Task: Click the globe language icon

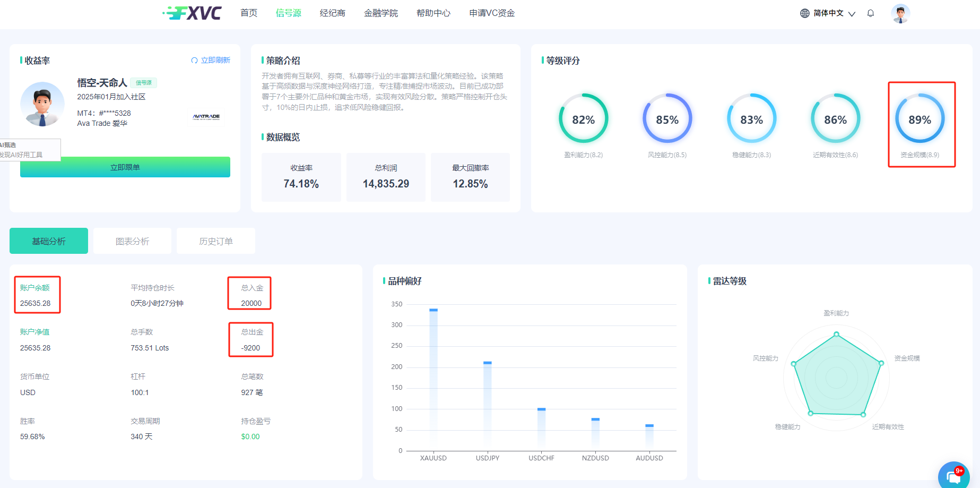Action: pyautogui.click(x=804, y=13)
